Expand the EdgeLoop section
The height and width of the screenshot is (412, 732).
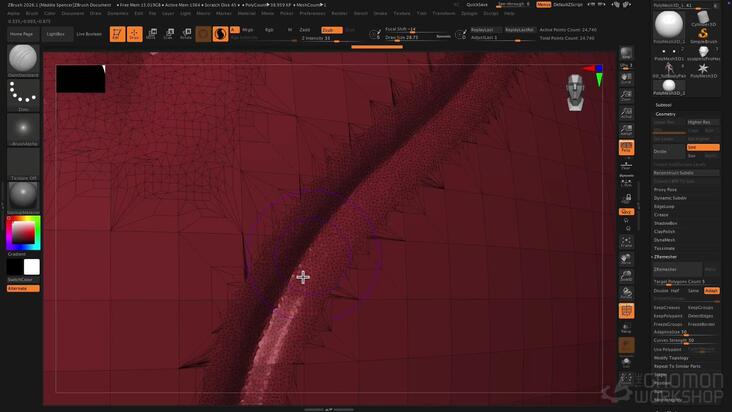tap(664, 206)
